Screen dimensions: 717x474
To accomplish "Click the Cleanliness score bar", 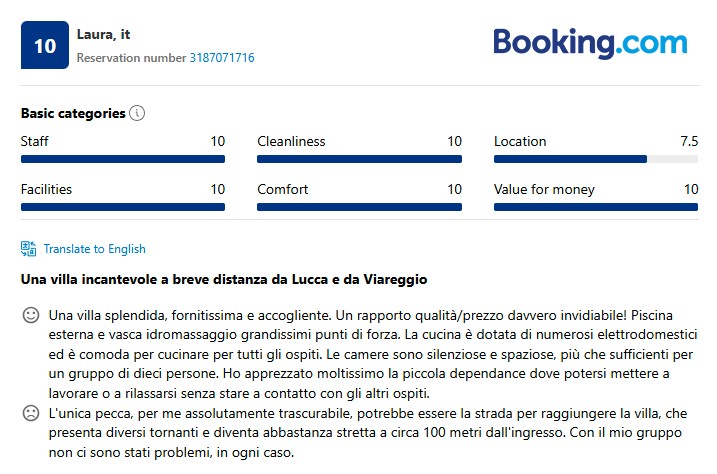I will pyautogui.click(x=359, y=159).
